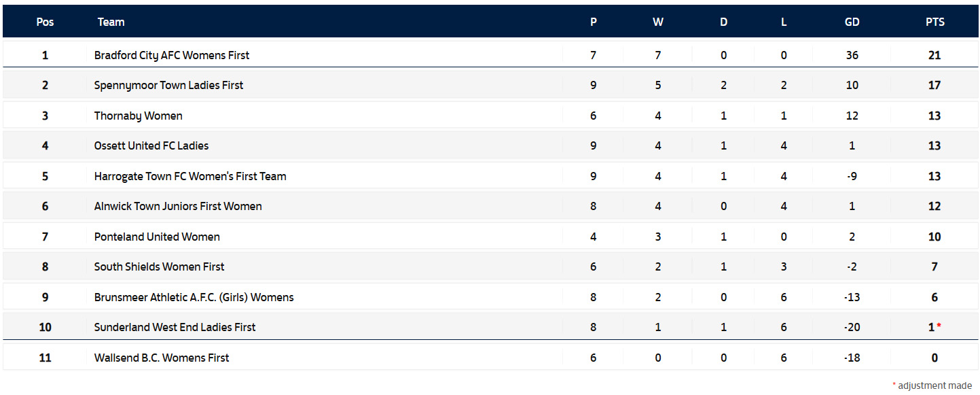Click the GD column header
Image resolution: width=980 pixels, height=395 pixels.
pyautogui.click(x=852, y=22)
